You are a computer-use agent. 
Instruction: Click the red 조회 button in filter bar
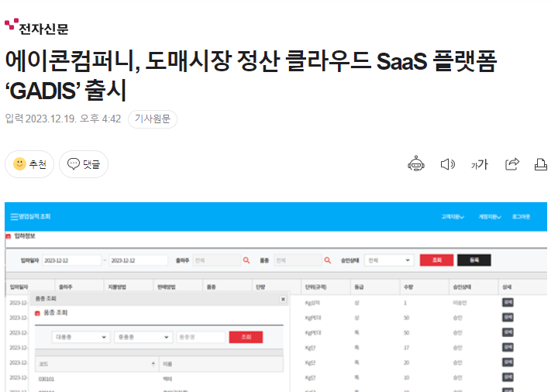[x=436, y=261]
